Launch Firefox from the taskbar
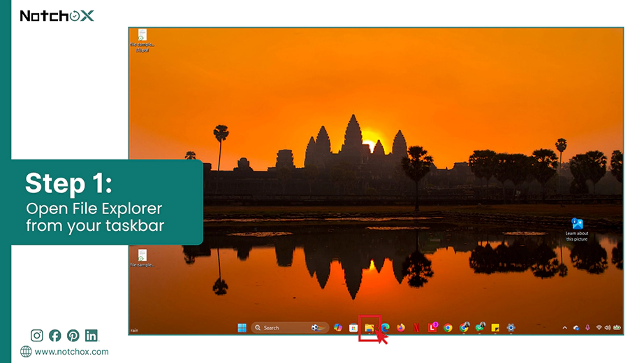 (401, 327)
